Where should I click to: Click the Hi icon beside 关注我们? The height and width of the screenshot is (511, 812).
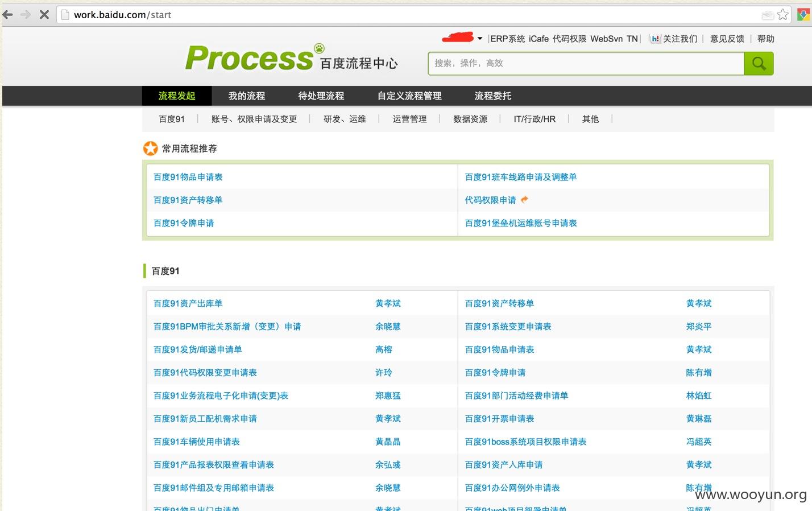pos(655,39)
